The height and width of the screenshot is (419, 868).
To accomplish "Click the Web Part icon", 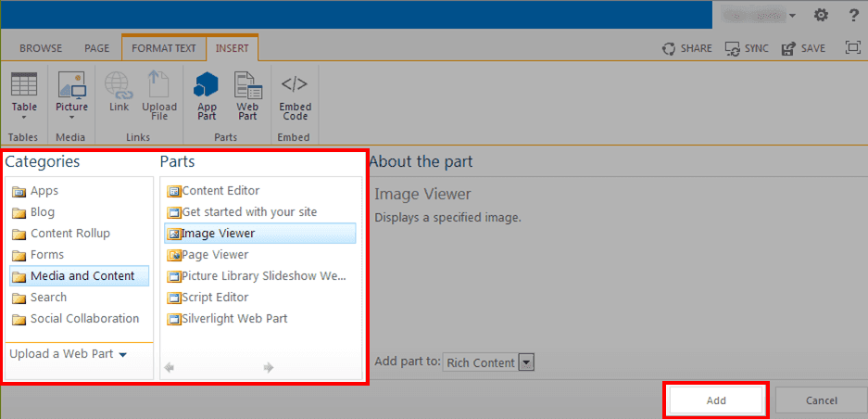I will [x=247, y=85].
